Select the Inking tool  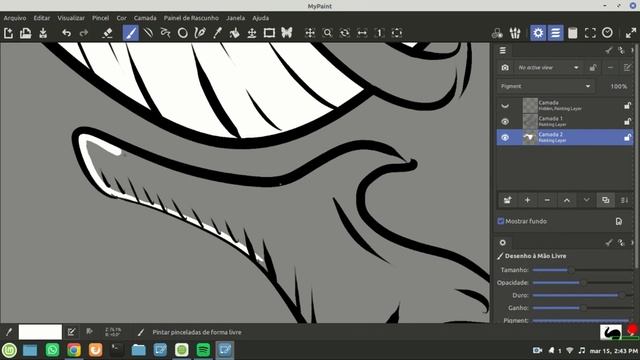[x=200, y=33]
